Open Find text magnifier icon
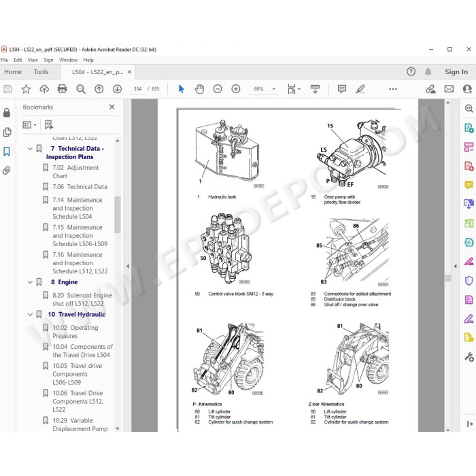Screen dimensions: 476x476 point(81,89)
